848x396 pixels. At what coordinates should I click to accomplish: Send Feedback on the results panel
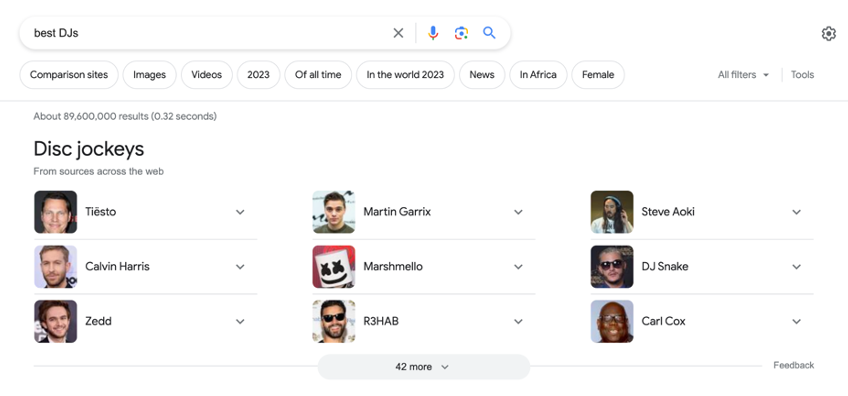coord(793,365)
